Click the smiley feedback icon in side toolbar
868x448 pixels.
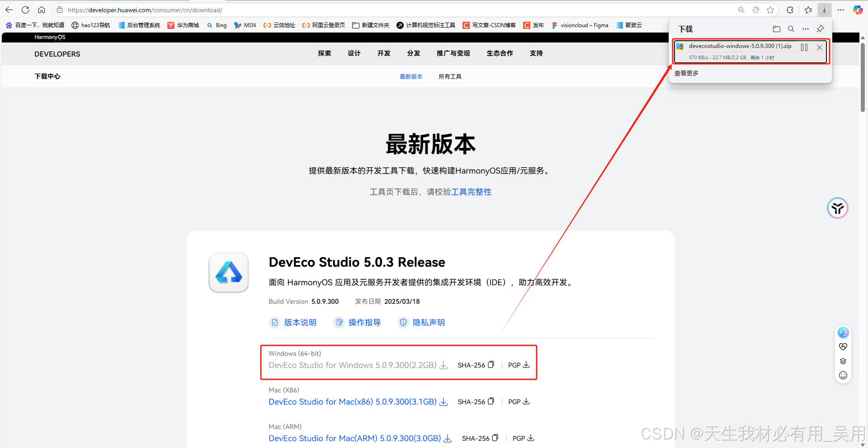pos(843,375)
